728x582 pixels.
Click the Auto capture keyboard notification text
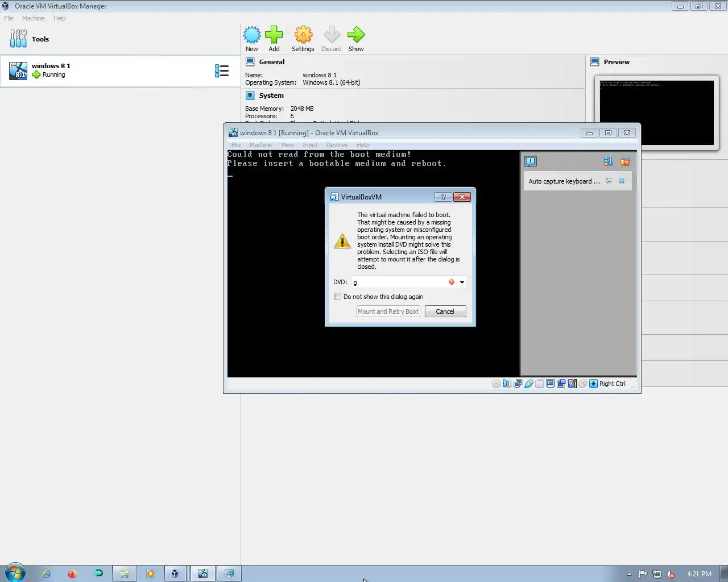click(564, 181)
